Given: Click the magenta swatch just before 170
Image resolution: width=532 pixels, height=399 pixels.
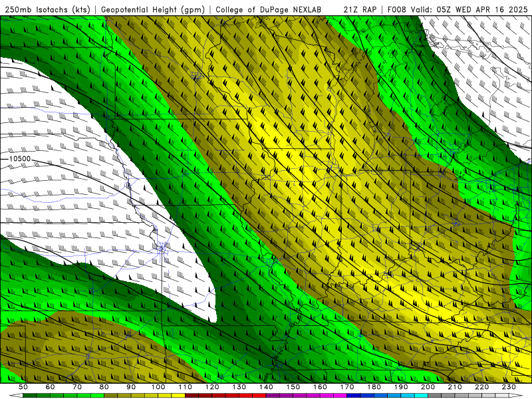Looking at the screenshot, I should coord(340,396).
